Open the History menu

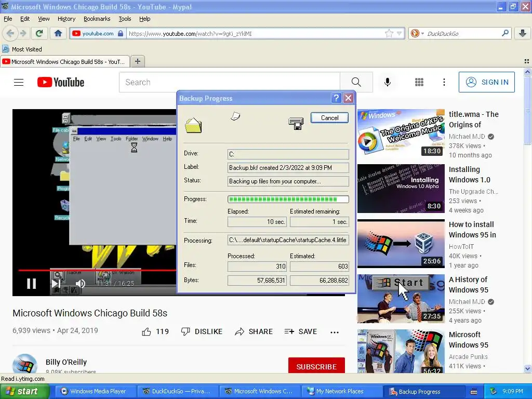pyautogui.click(x=66, y=19)
